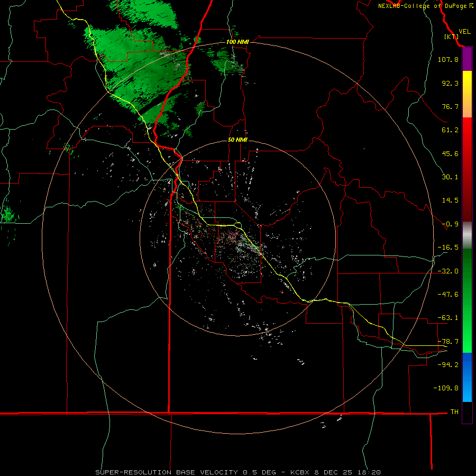Click the -32.0 velocity scale value
This screenshot has width=476, height=476.
coord(448,271)
